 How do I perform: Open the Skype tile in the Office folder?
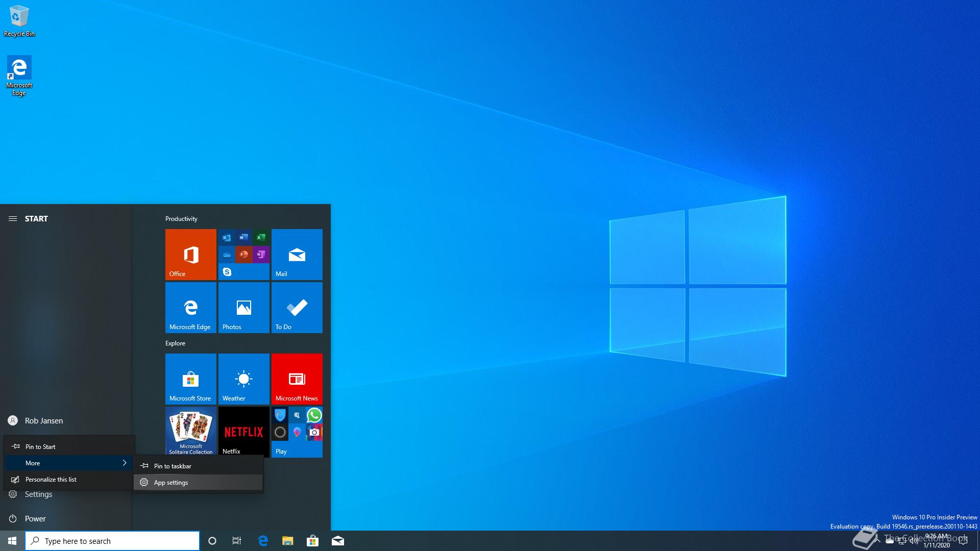(227, 272)
